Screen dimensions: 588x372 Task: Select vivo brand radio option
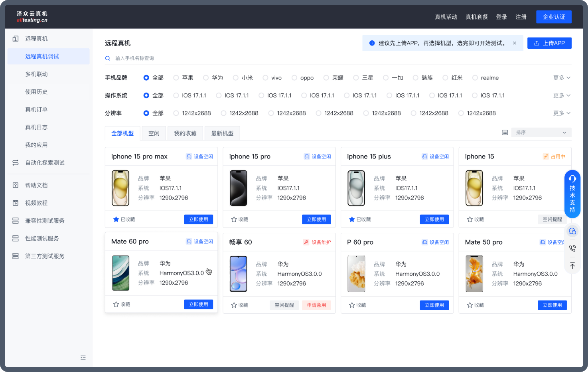pos(265,78)
